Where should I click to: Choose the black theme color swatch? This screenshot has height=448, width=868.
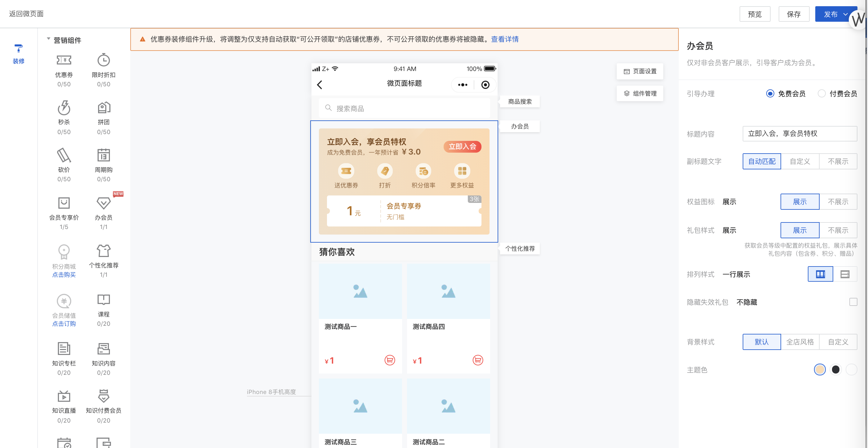(835, 370)
